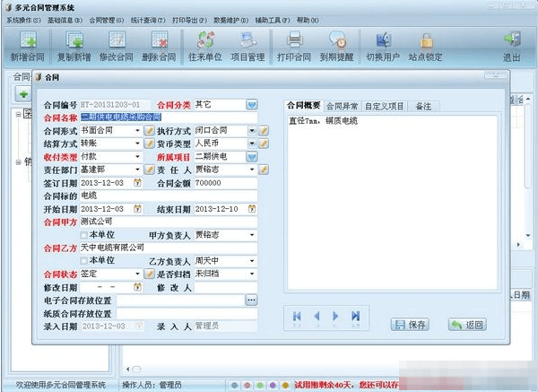Open calendar picker for 修改日期
This screenshot has width=538, height=392.
pyautogui.click(x=137, y=287)
